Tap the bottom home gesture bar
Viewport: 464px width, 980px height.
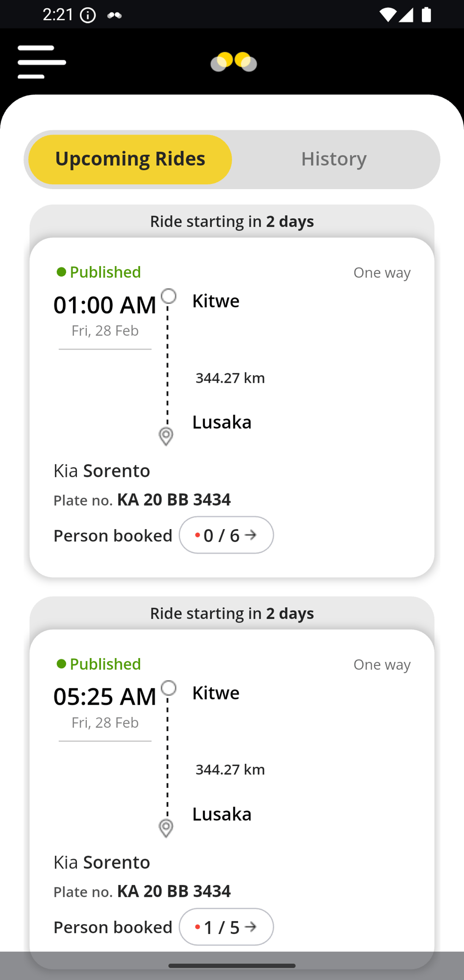click(232, 966)
